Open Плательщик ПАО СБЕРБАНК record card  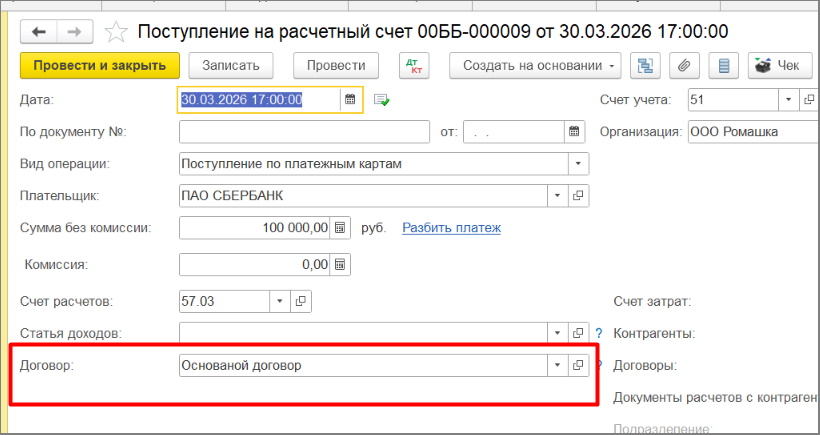[x=578, y=196]
